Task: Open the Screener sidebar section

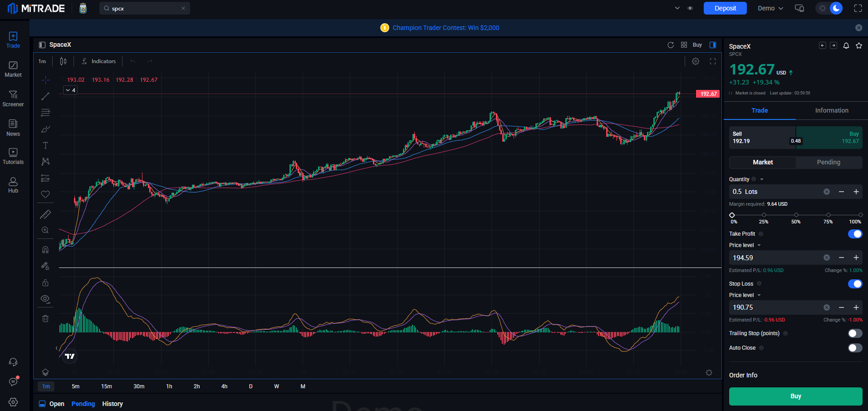Action: point(13,99)
